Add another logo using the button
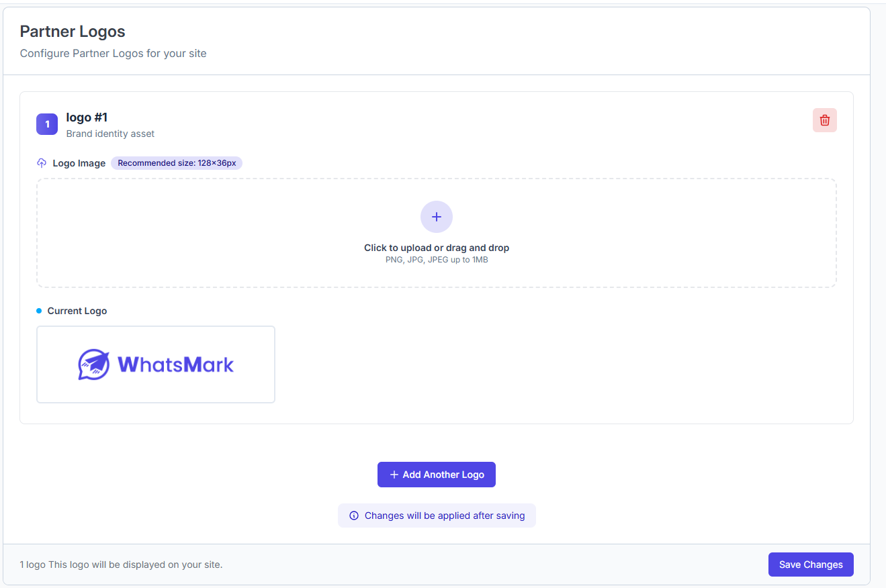 pyautogui.click(x=437, y=475)
